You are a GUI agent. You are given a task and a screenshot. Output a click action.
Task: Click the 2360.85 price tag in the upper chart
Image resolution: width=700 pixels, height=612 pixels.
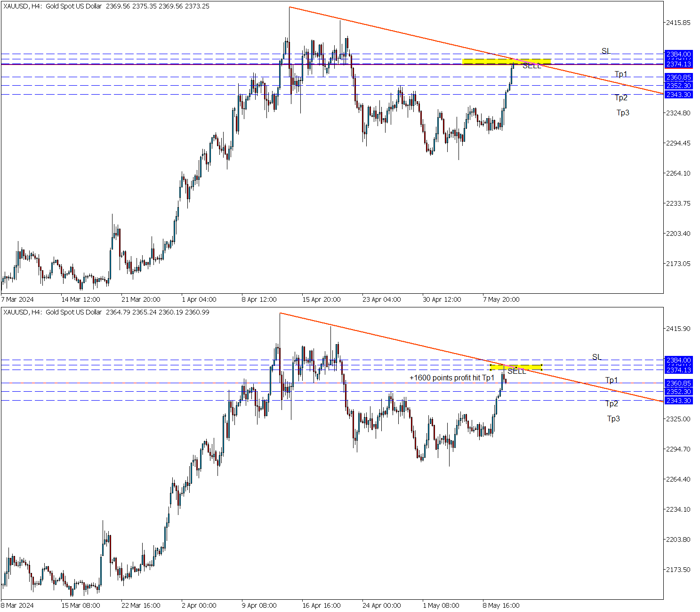pos(678,77)
